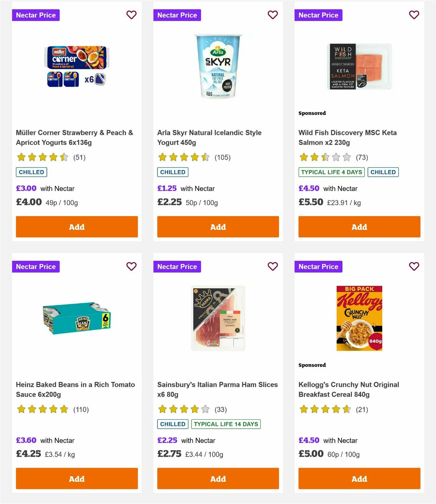Viewport: 436px width, 504px height.
Task: Favourite the Heinz Baked Beans pack
Action: coord(131,267)
